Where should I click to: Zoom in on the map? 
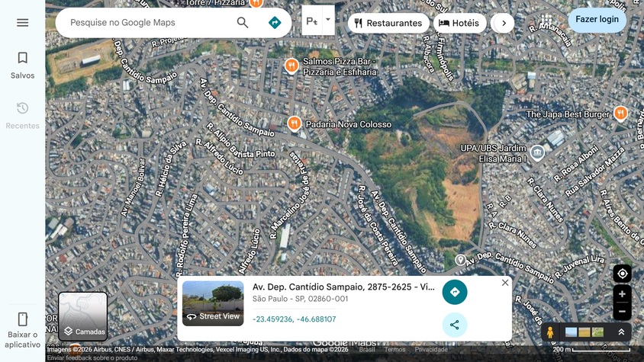pyautogui.click(x=622, y=294)
